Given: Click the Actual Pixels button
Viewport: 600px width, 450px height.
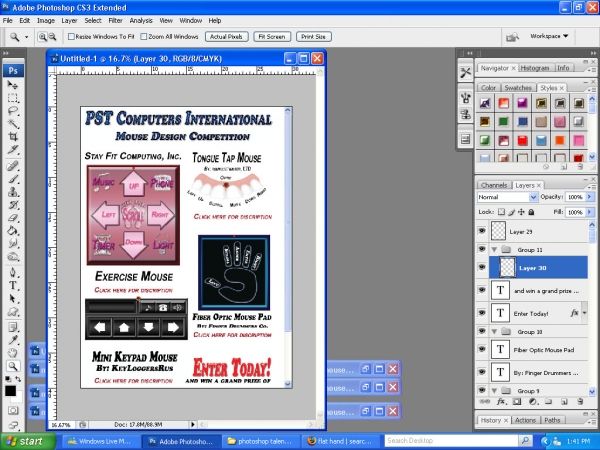Looking at the screenshot, I should pos(227,37).
